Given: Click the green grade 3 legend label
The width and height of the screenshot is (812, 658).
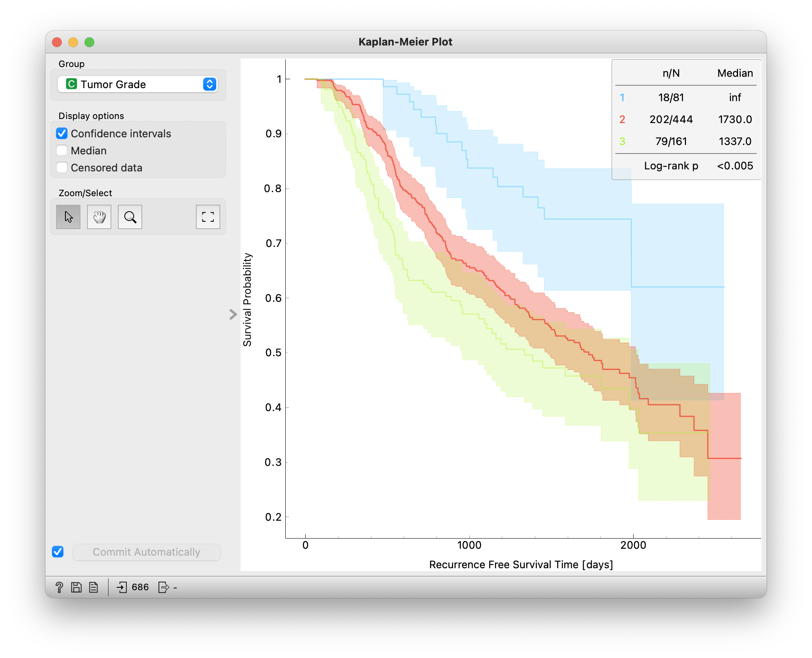Looking at the screenshot, I should (622, 141).
